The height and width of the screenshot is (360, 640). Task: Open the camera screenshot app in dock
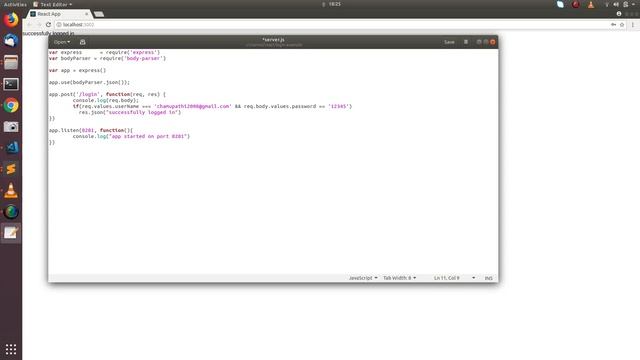coord(11,127)
